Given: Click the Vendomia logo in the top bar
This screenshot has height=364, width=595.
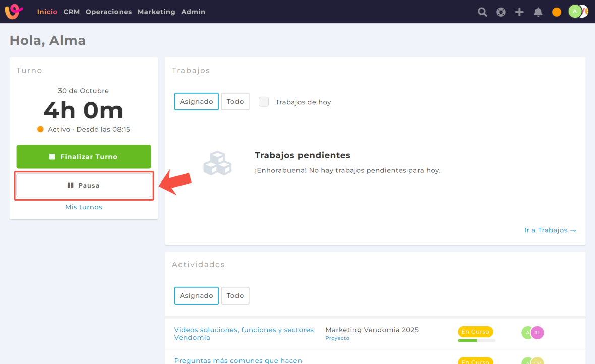Looking at the screenshot, I should tap(14, 12).
